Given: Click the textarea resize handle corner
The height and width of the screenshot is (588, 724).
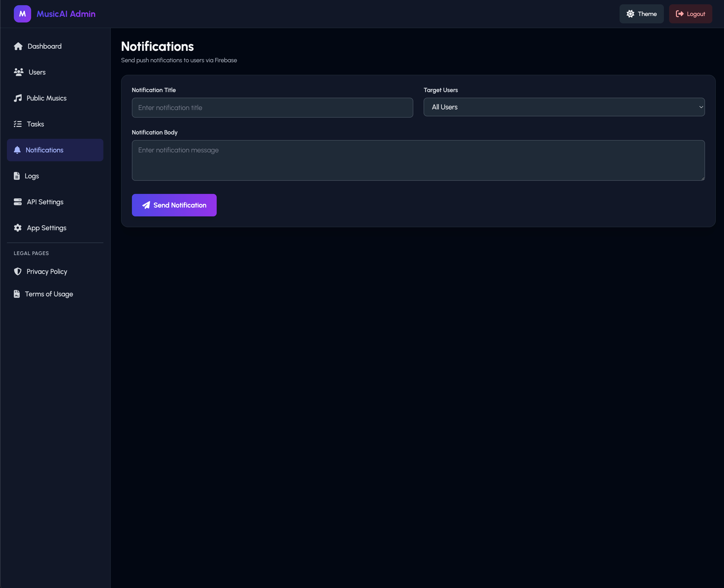Looking at the screenshot, I should (703, 179).
